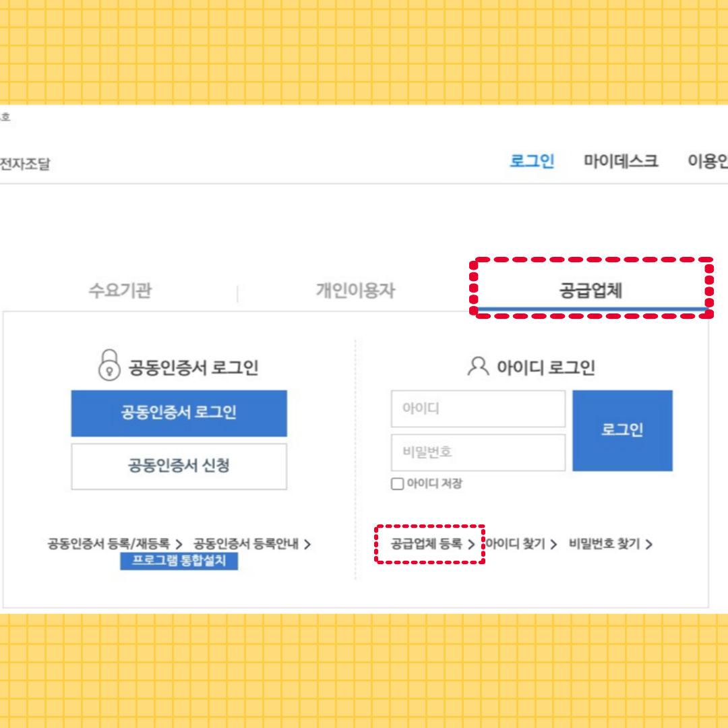728x728 pixels.
Task: Switch to the 수요기관 tab
Action: click(120, 290)
